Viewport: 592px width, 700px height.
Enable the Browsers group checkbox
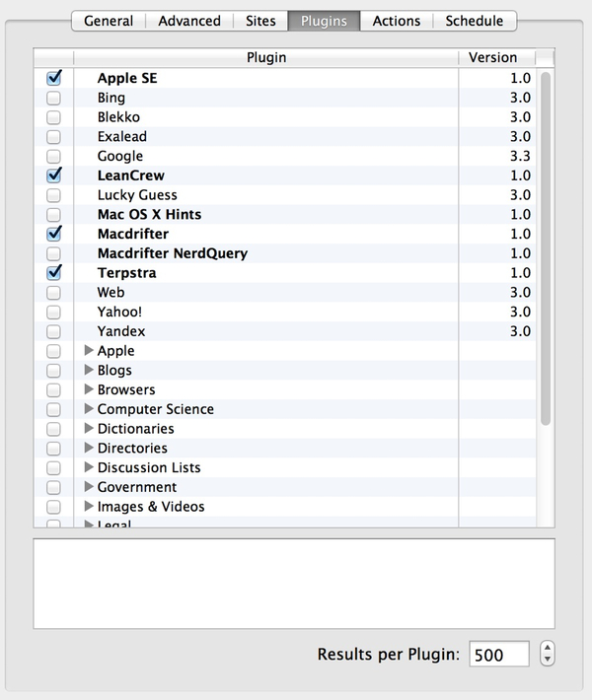[53, 390]
